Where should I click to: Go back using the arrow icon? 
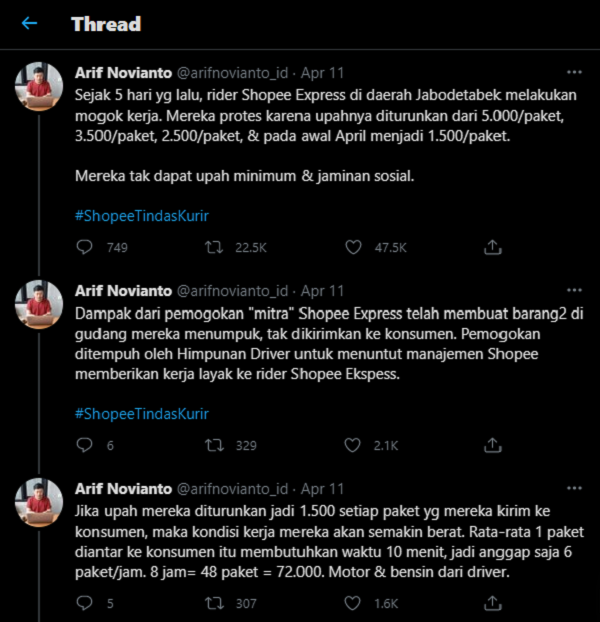point(29,23)
